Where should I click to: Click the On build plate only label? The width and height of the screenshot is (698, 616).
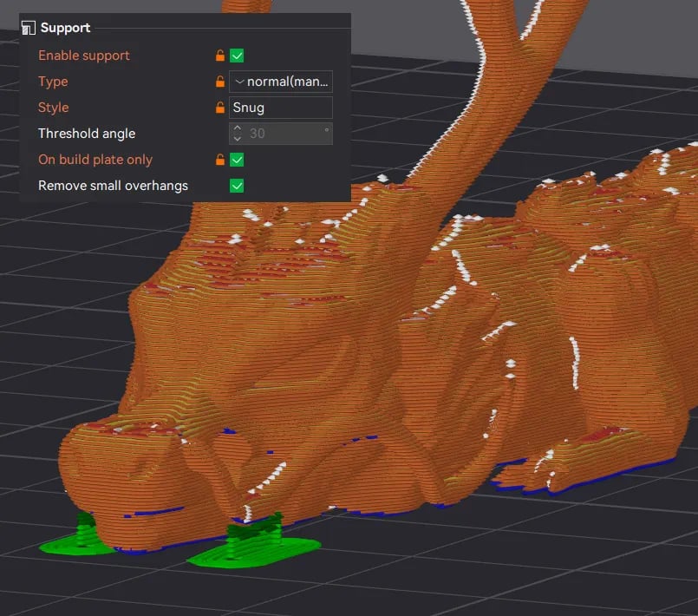(95, 160)
